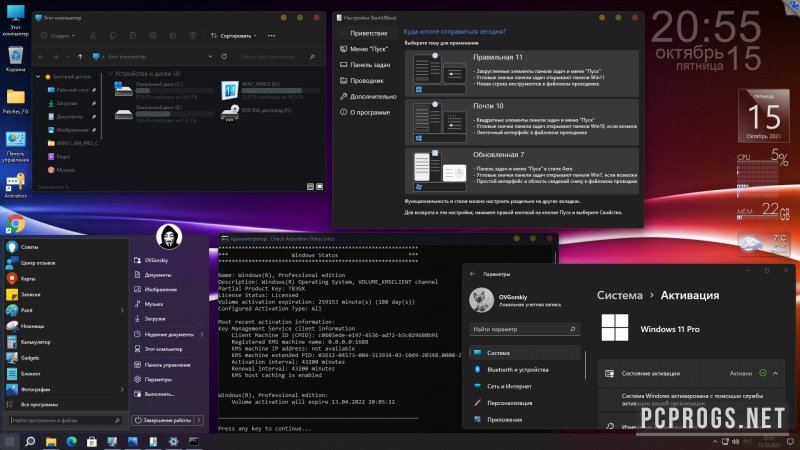Click the Cut scissors icon in Explorer toolbar

point(92,36)
